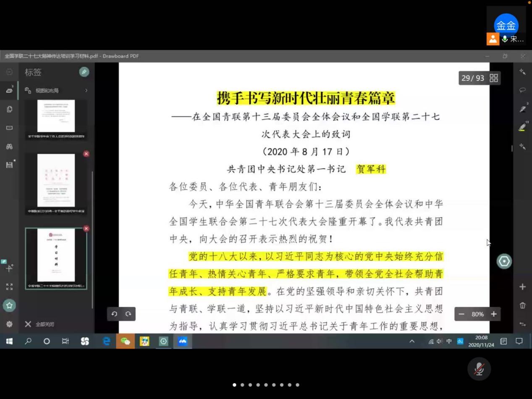The width and height of the screenshot is (532, 399).
Task: Zoom out with the minus button
Action: (461, 314)
